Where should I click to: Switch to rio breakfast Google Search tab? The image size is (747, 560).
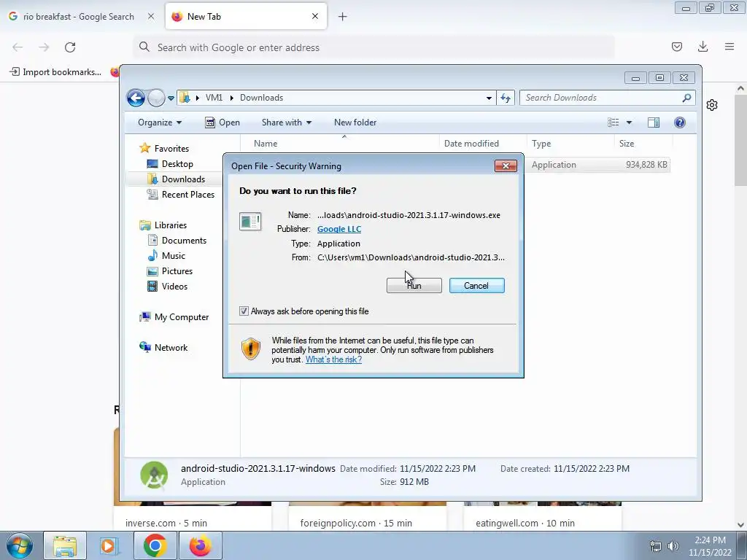point(79,17)
